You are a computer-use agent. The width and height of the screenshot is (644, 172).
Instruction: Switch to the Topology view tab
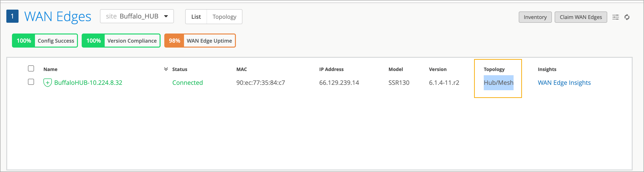point(224,17)
